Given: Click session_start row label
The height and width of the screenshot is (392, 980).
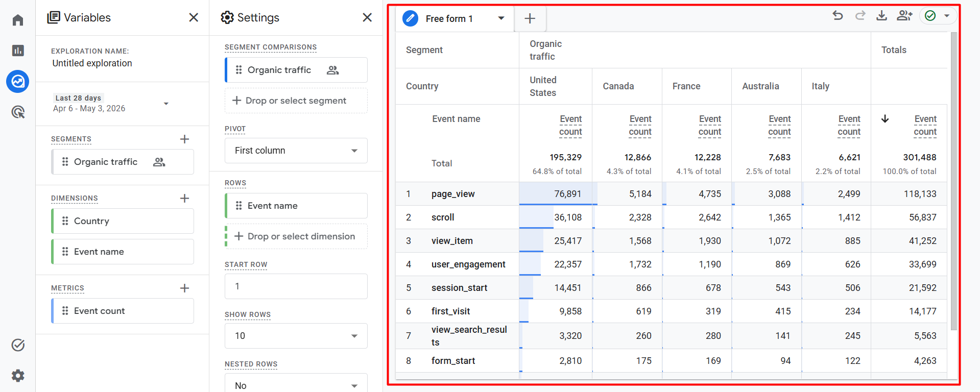Looking at the screenshot, I should point(459,288).
